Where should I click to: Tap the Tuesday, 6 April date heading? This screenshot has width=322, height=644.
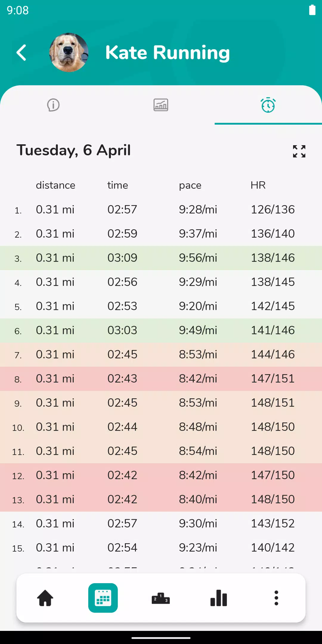click(x=74, y=150)
